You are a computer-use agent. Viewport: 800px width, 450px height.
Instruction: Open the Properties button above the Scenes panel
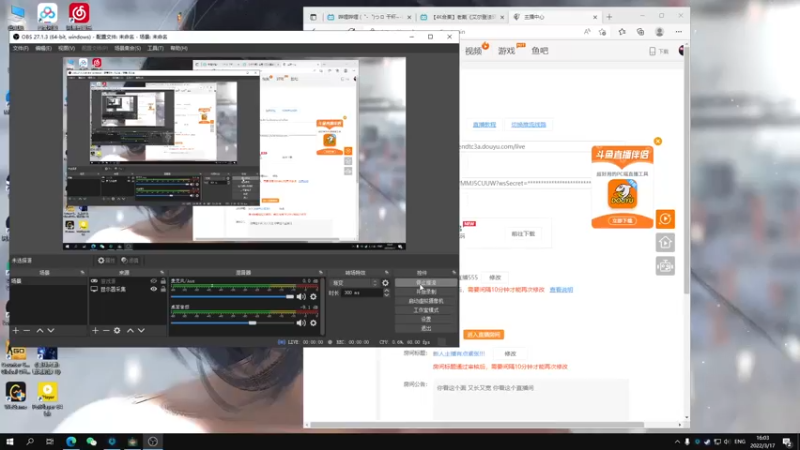[x=106, y=260]
